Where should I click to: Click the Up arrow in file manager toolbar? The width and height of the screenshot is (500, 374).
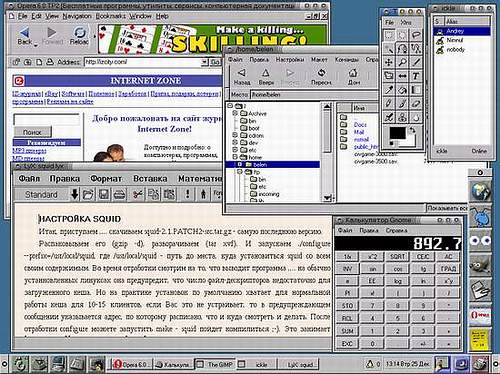[266, 77]
